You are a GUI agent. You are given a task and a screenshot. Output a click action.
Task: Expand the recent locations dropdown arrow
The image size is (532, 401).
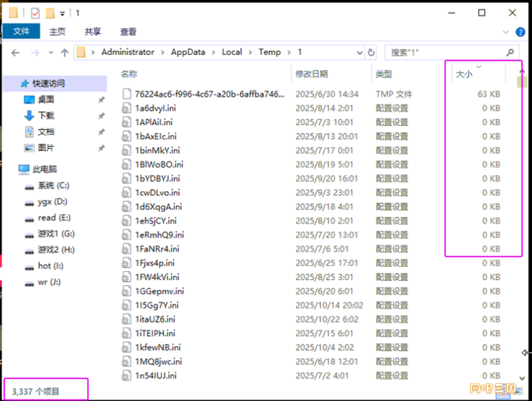[51, 53]
